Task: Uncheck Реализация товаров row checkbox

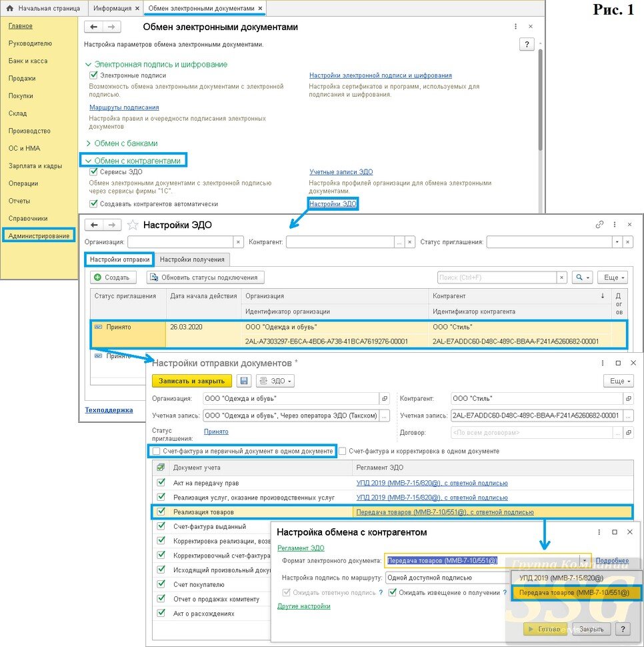Action: [161, 512]
